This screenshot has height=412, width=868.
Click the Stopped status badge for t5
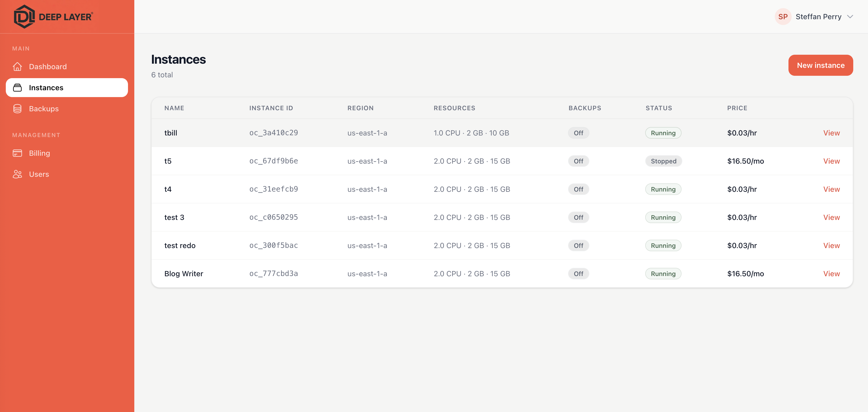pyautogui.click(x=663, y=161)
